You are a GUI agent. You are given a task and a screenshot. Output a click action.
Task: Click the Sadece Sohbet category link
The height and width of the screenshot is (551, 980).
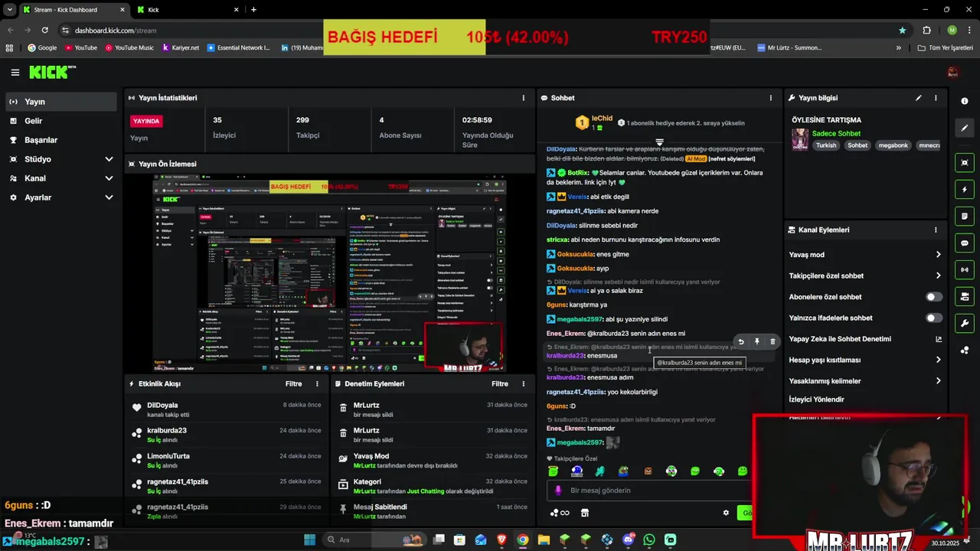[x=836, y=134]
